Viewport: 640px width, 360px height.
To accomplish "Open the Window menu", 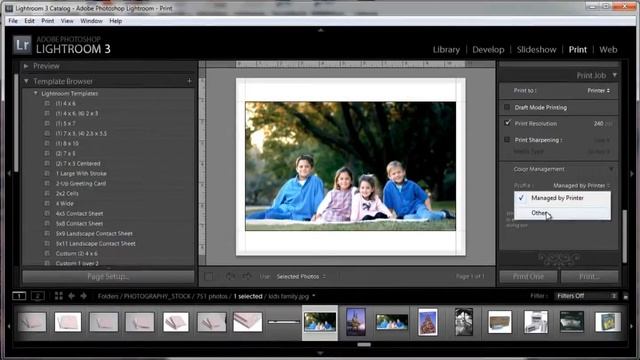I will tap(91, 21).
